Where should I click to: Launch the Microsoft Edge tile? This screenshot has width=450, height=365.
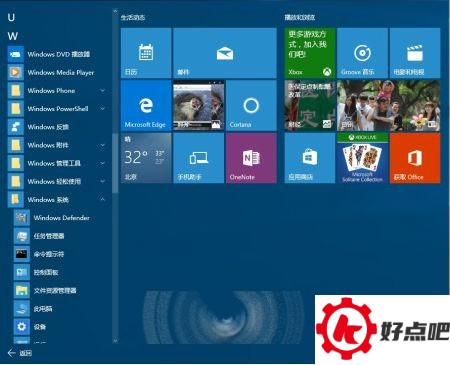[x=146, y=105]
